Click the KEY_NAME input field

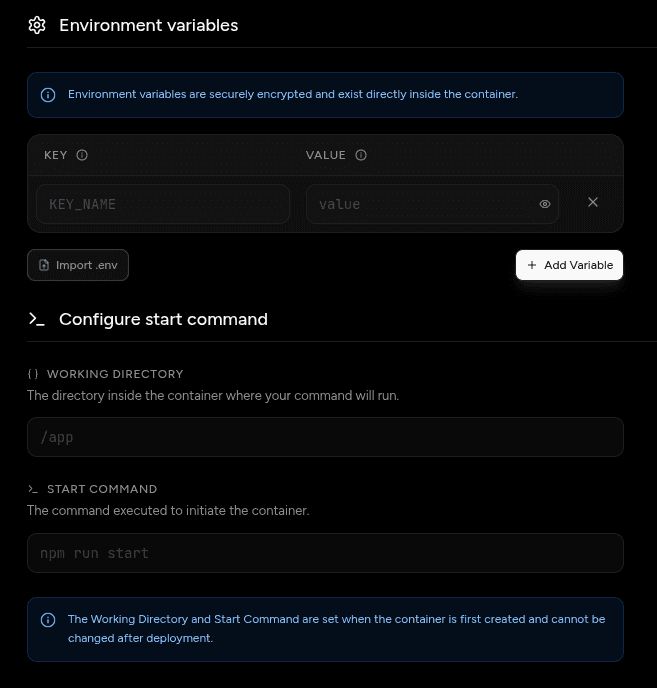163,204
